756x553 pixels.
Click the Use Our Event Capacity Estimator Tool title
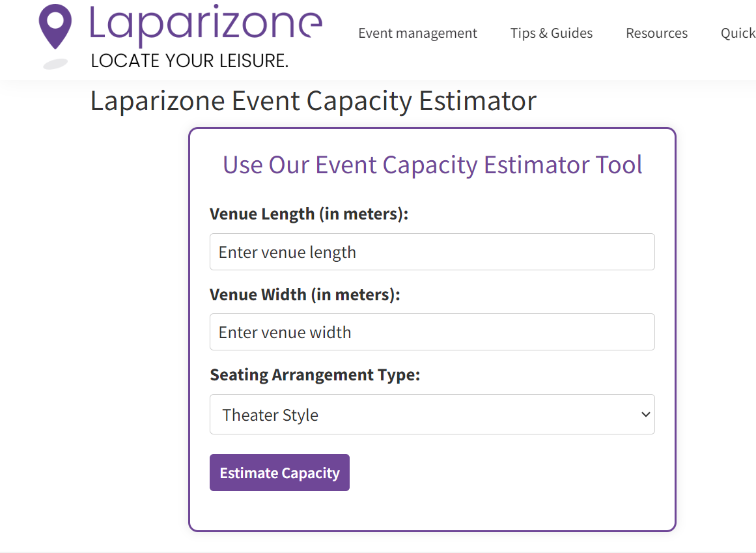pyautogui.click(x=432, y=165)
